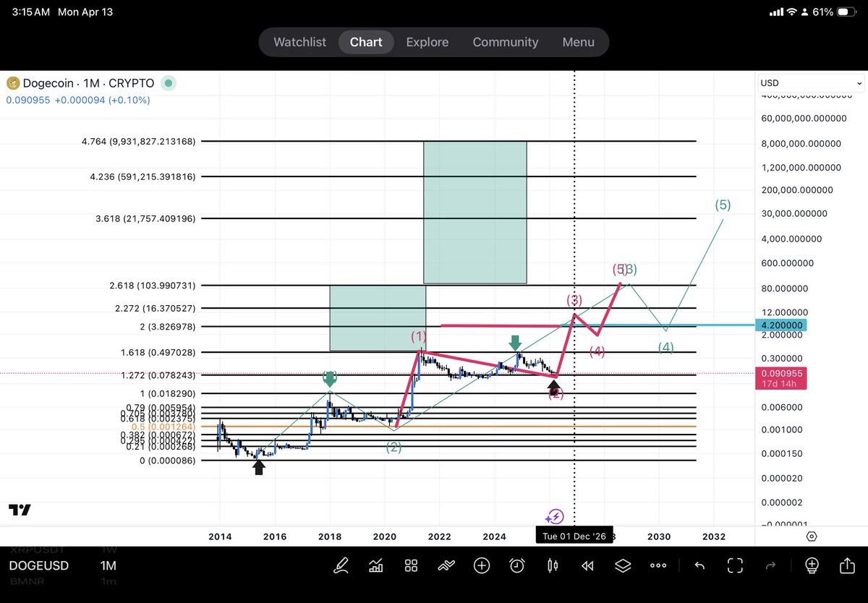Open the USD currency dropdown

(x=810, y=83)
